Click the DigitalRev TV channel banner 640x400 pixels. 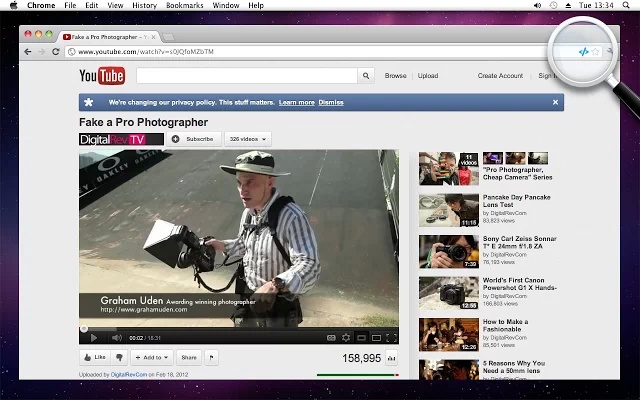[121, 140]
